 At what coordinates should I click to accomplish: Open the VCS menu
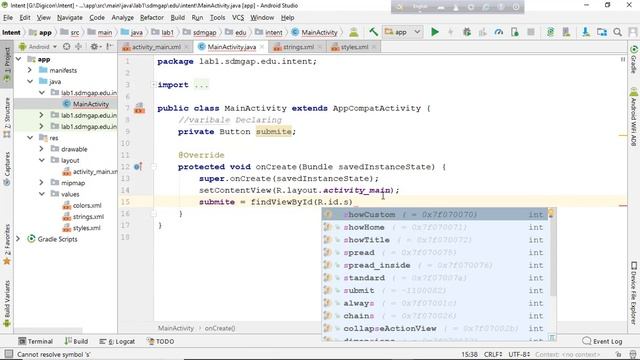[x=238, y=18]
